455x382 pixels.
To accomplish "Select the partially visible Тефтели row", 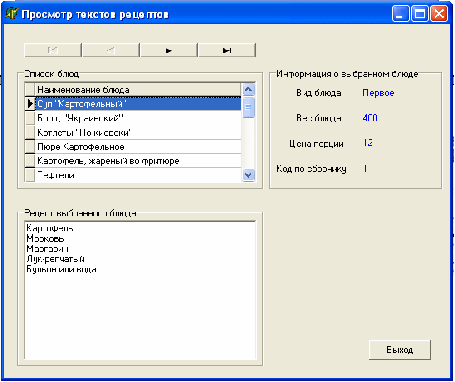I will click(138, 175).
